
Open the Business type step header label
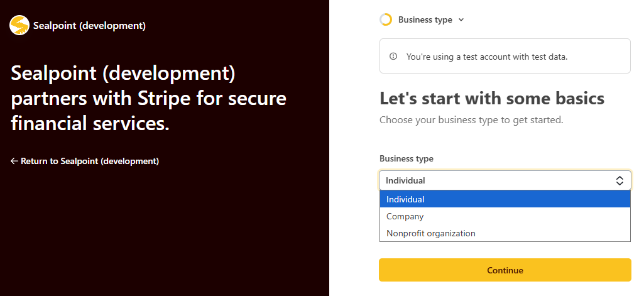point(425,19)
